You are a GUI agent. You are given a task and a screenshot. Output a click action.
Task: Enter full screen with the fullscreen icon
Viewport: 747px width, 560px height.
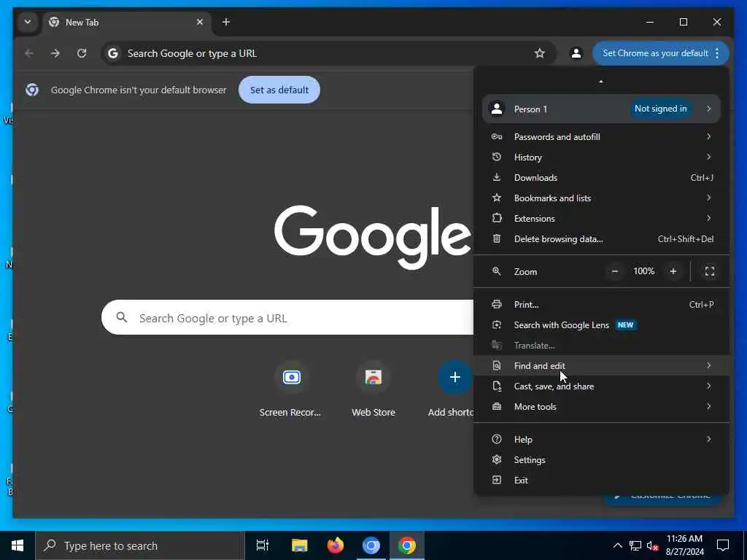(709, 271)
